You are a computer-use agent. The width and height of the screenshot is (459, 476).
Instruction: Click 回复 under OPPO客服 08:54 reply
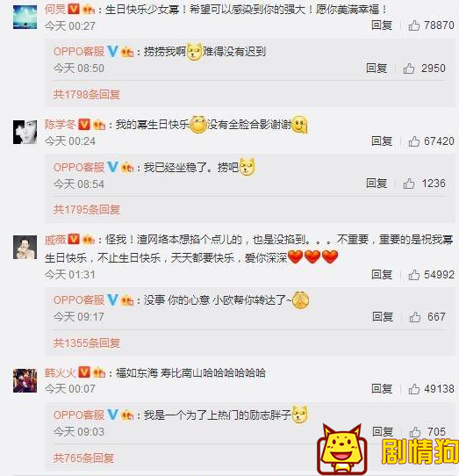point(377,184)
